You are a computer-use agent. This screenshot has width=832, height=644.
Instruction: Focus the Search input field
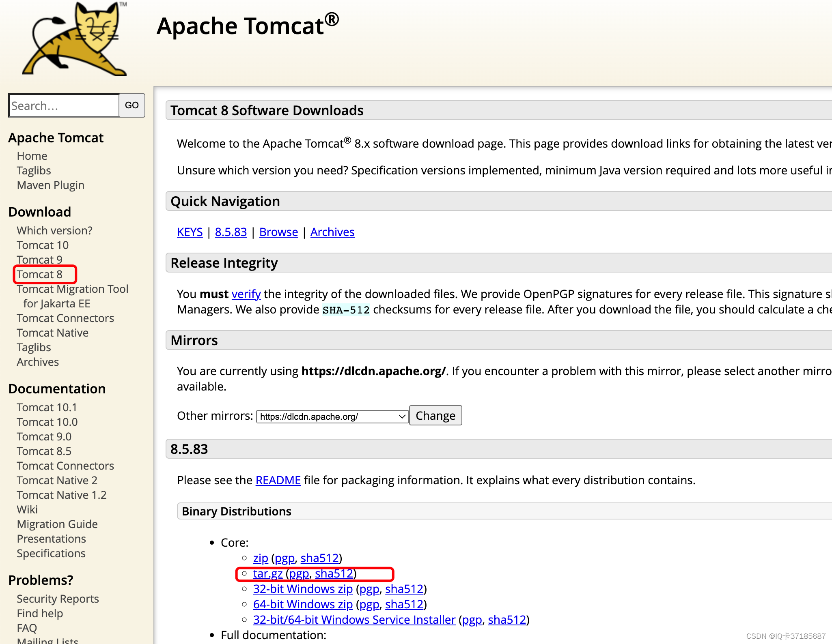point(64,106)
